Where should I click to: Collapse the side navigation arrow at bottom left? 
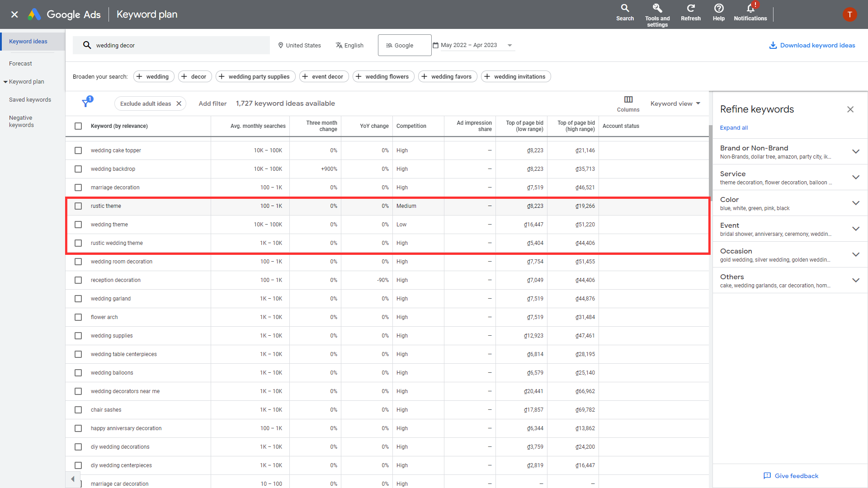coord(73,479)
